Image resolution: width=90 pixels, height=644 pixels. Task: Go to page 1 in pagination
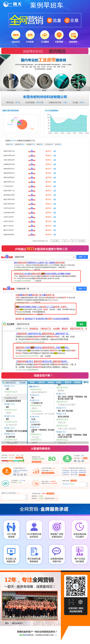pos(65,241)
